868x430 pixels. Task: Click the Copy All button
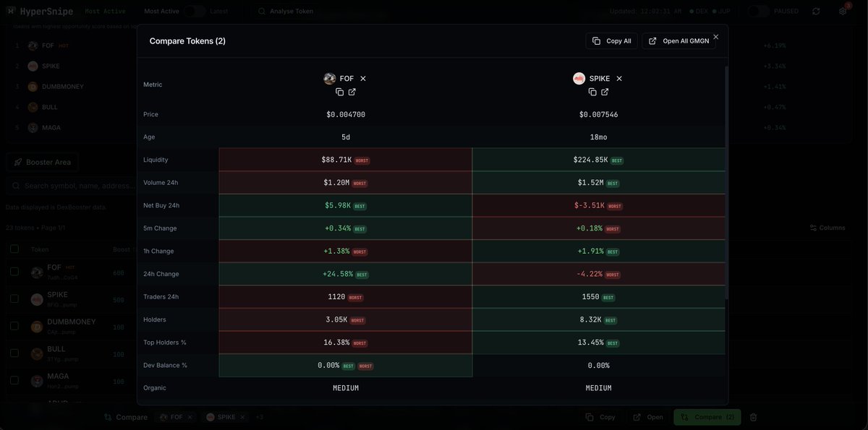pos(611,41)
